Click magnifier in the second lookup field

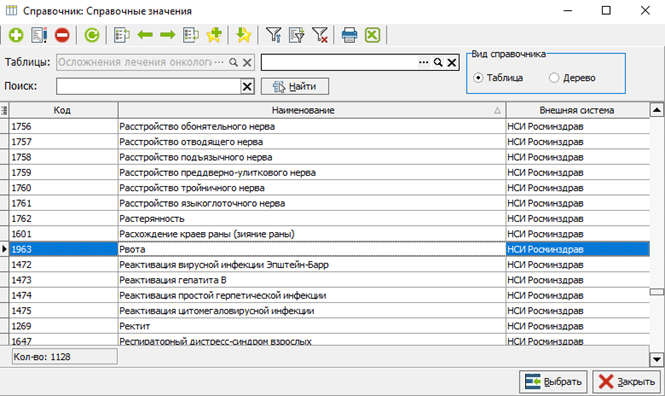click(438, 62)
